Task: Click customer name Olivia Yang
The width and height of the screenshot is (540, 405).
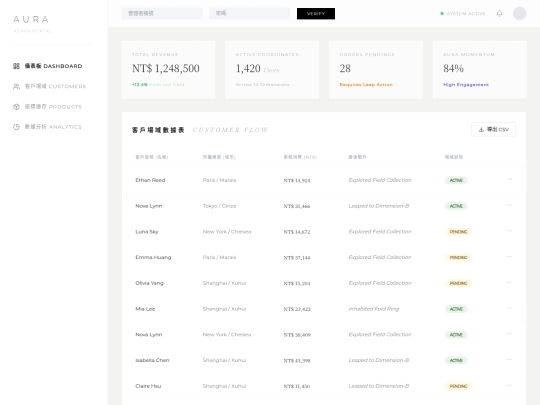Action: 149,283
